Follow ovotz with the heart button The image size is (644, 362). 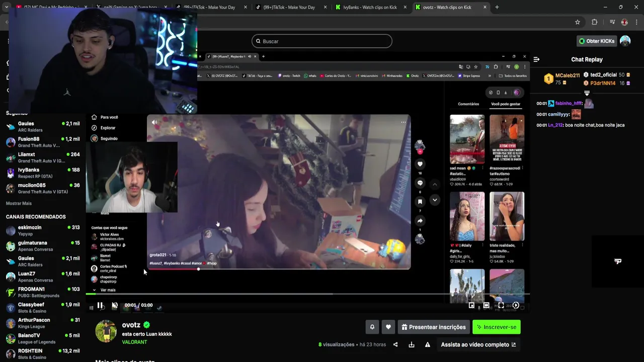(x=388, y=327)
